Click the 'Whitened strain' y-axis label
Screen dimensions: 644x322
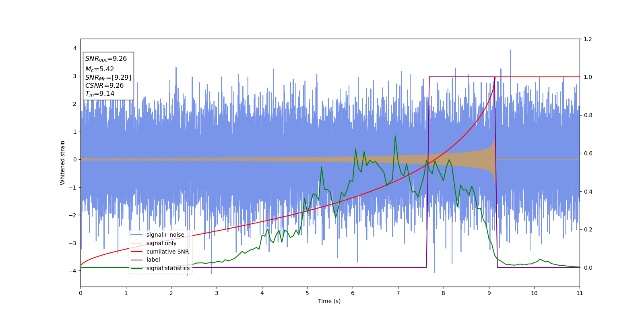[63, 163]
